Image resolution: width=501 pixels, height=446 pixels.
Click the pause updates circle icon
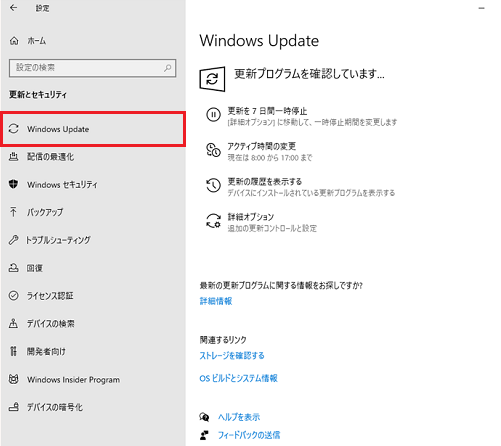[x=213, y=115]
